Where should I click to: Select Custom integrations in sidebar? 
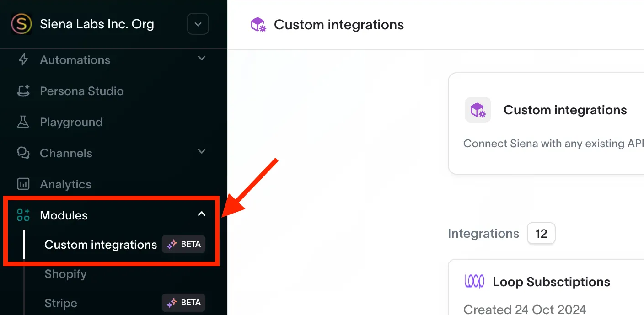(x=101, y=245)
